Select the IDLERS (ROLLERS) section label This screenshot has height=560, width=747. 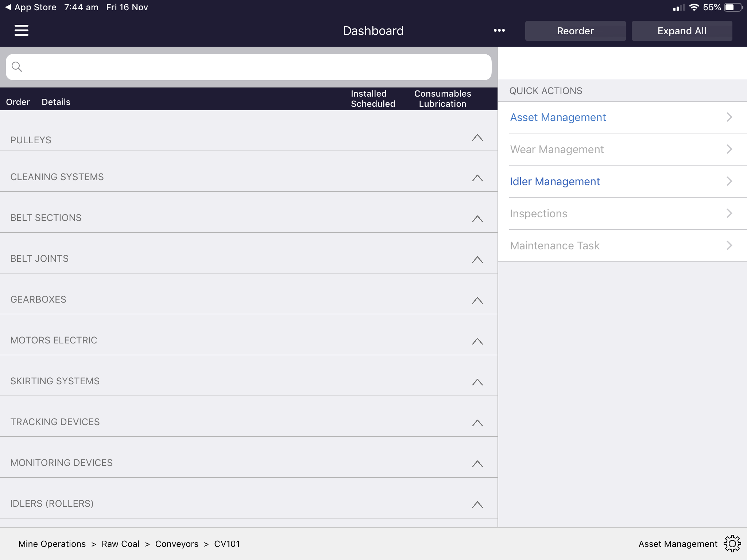(x=52, y=504)
